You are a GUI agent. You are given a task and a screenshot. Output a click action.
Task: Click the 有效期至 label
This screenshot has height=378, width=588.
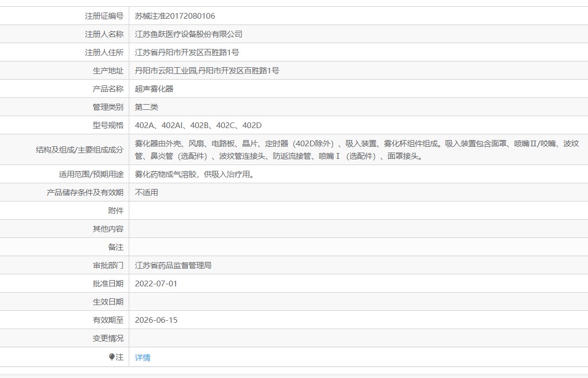[108, 320]
